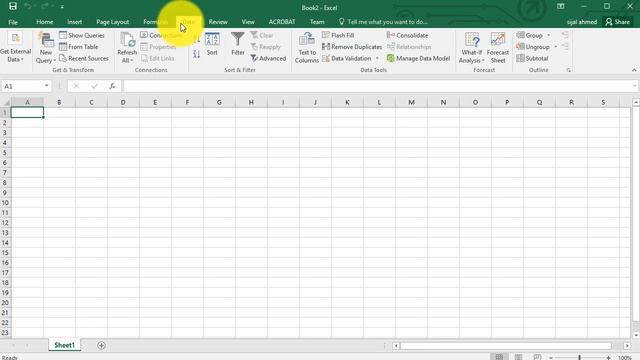Click Manage Data Model
640x360 pixels.
point(418,58)
